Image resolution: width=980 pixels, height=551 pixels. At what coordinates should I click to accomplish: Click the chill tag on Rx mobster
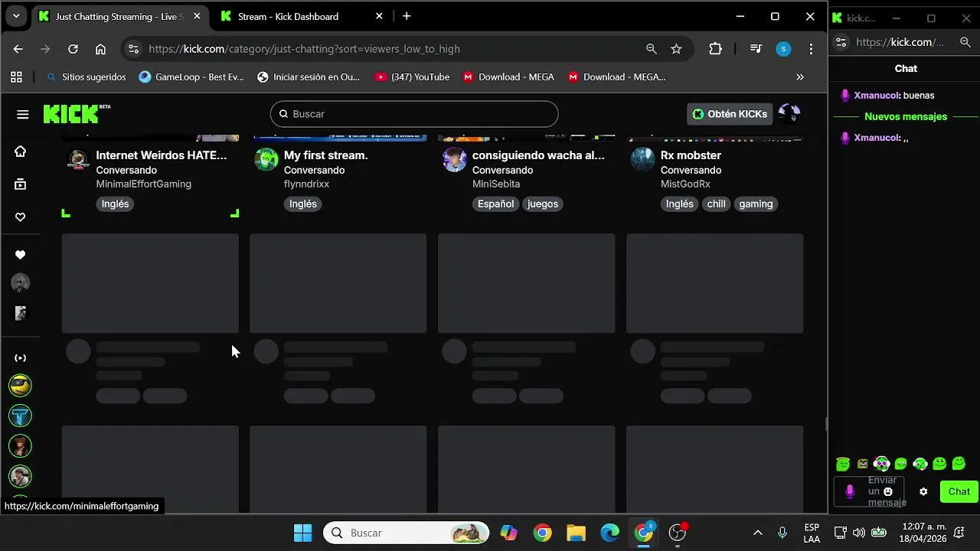coord(716,204)
